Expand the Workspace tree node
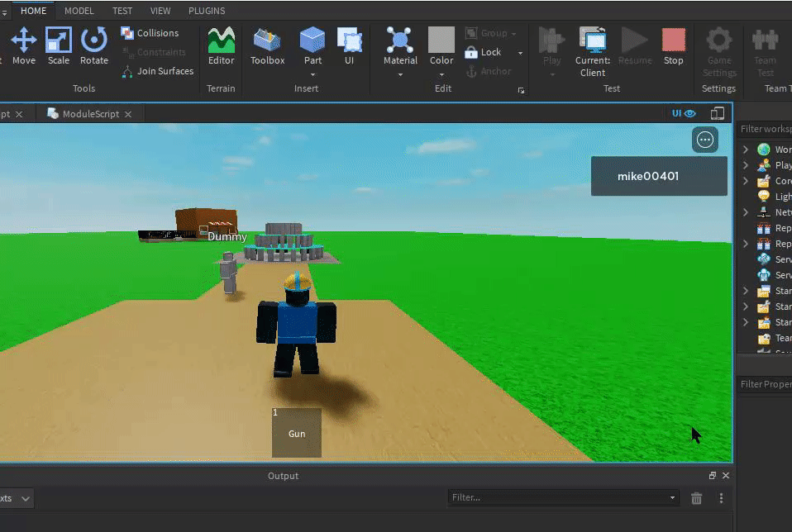The height and width of the screenshot is (532, 792). [746, 150]
